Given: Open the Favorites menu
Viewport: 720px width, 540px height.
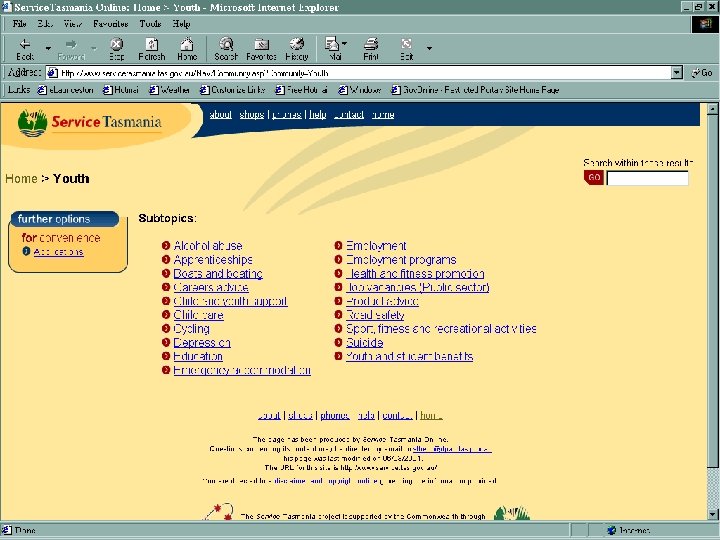Looking at the screenshot, I should tap(110, 24).
